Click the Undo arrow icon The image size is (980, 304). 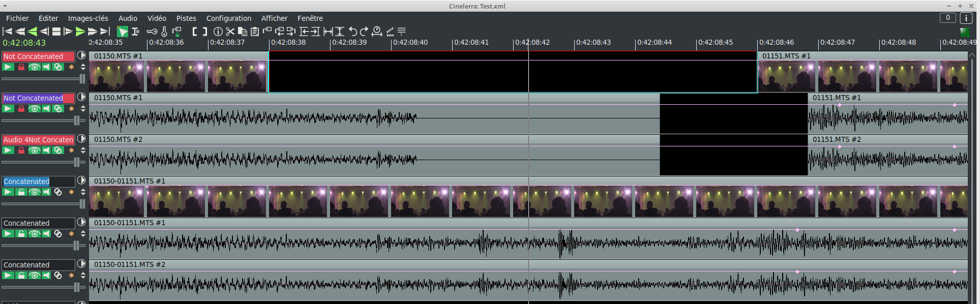[353, 32]
